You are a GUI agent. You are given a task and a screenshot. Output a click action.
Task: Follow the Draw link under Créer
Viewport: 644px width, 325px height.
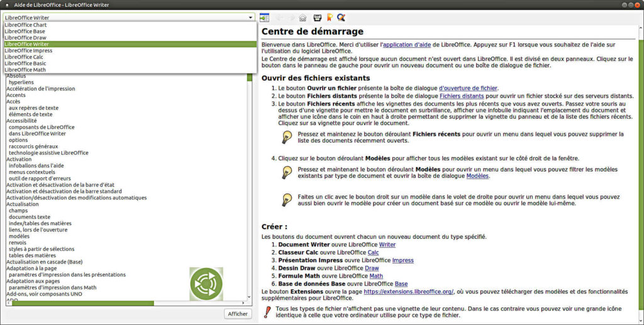372,268
